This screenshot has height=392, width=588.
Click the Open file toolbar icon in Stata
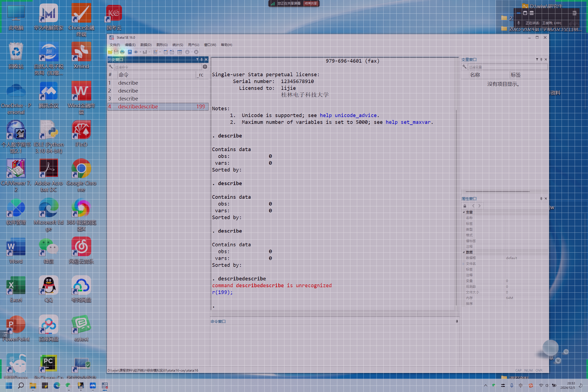pos(110,52)
